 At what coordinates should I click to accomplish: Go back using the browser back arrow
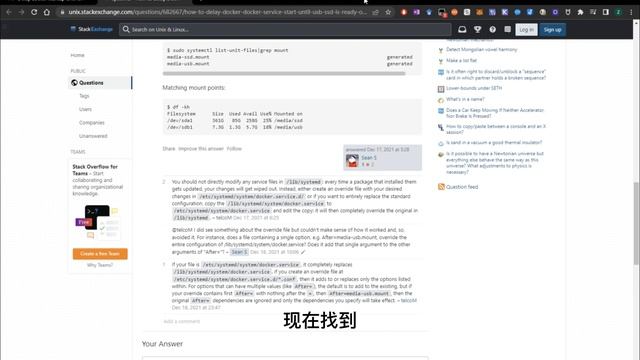tap(9, 12)
